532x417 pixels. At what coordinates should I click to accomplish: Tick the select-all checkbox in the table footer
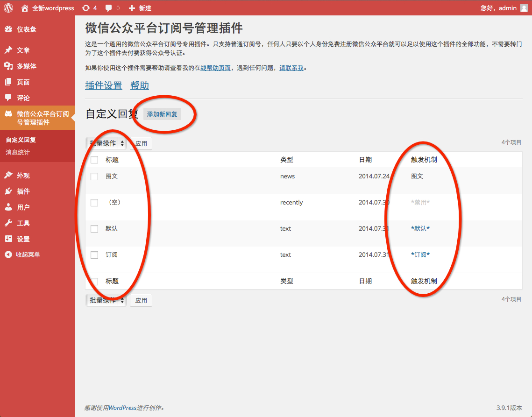94,281
